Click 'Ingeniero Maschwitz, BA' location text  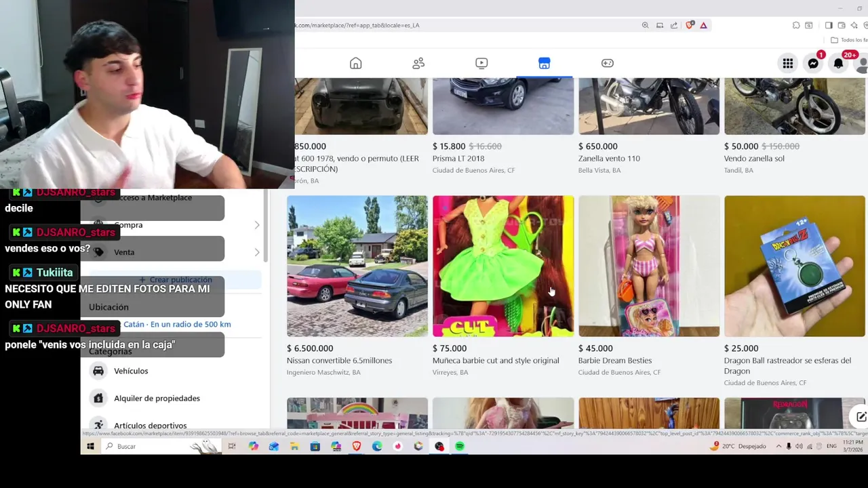[x=323, y=372]
